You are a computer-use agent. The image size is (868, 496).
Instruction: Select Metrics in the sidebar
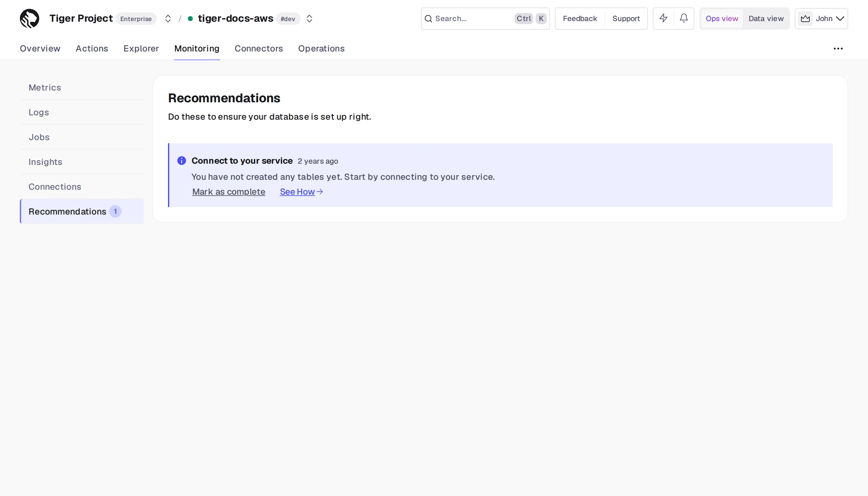82,87
